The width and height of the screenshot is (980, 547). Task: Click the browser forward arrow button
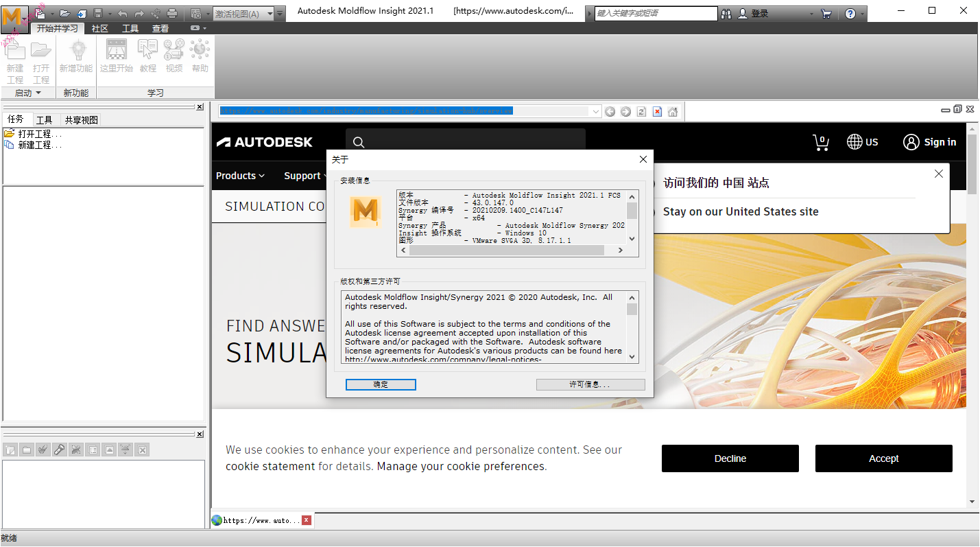[625, 111]
